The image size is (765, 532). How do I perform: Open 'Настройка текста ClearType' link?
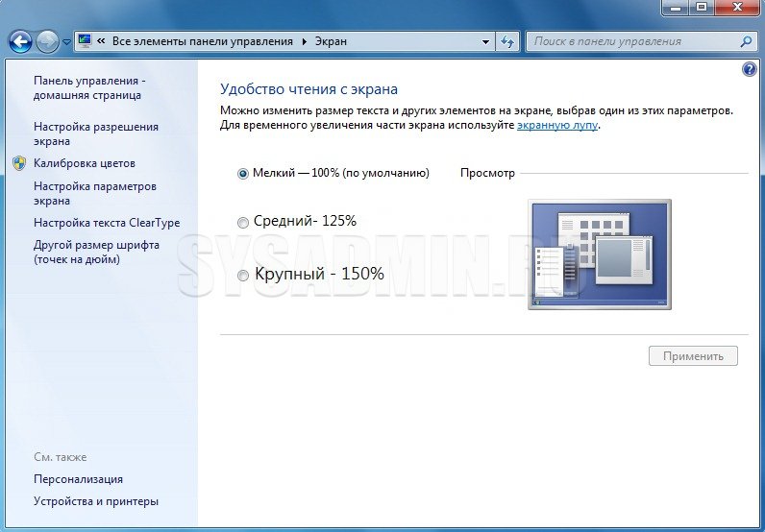coord(107,223)
